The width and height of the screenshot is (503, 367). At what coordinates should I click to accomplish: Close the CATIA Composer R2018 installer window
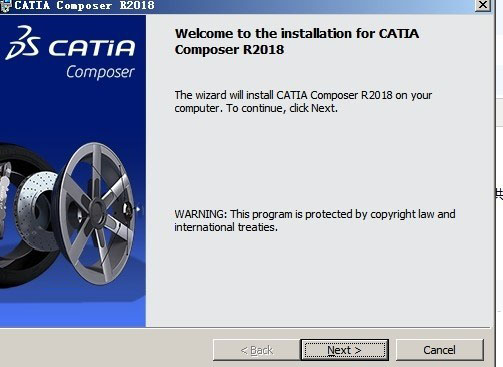[483, 5]
